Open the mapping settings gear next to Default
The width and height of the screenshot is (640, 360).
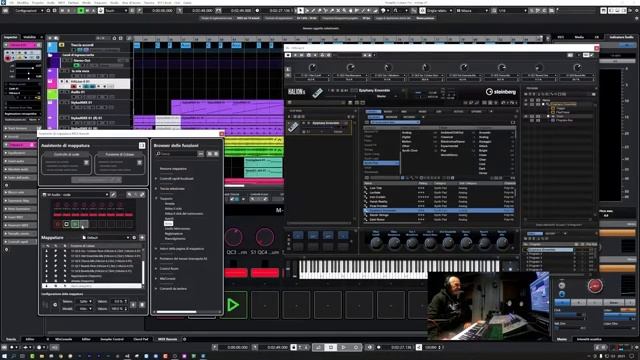134,238
